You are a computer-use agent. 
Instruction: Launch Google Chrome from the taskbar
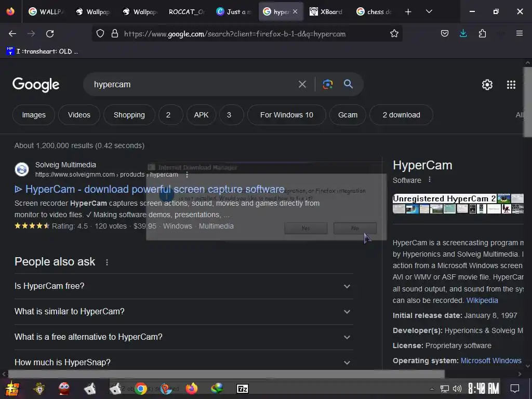141,389
